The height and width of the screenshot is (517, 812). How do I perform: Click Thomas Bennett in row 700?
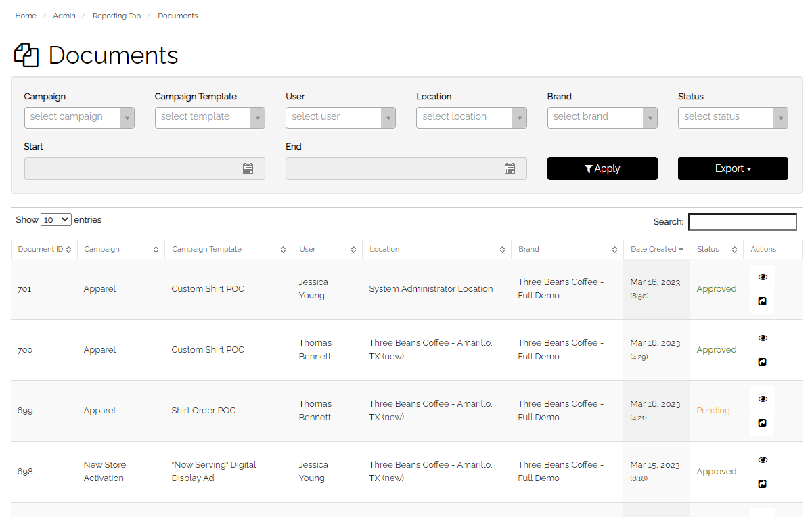[x=315, y=350]
